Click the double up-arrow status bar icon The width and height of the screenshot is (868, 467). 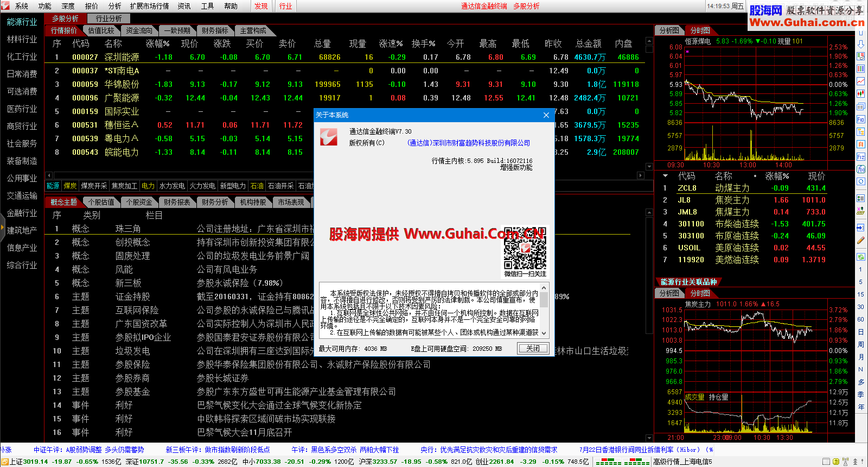855,462
